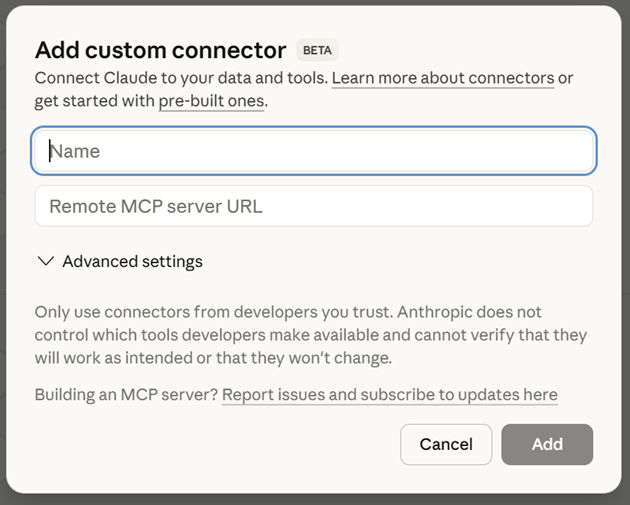
Task: Expand the Advanced settings chevron
Action: (45, 262)
